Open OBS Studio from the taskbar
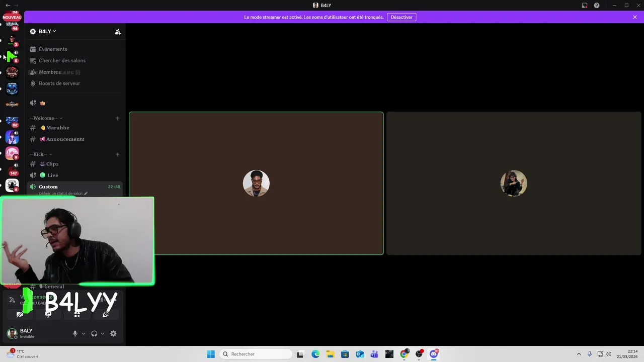The height and width of the screenshot is (362, 644). tap(419, 354)
